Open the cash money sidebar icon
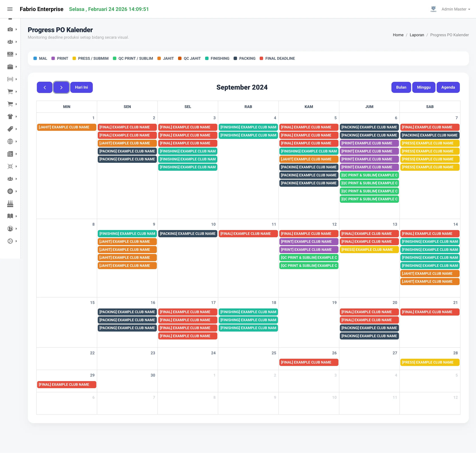This screenshot has height=453, width=476. coord(10,54)
